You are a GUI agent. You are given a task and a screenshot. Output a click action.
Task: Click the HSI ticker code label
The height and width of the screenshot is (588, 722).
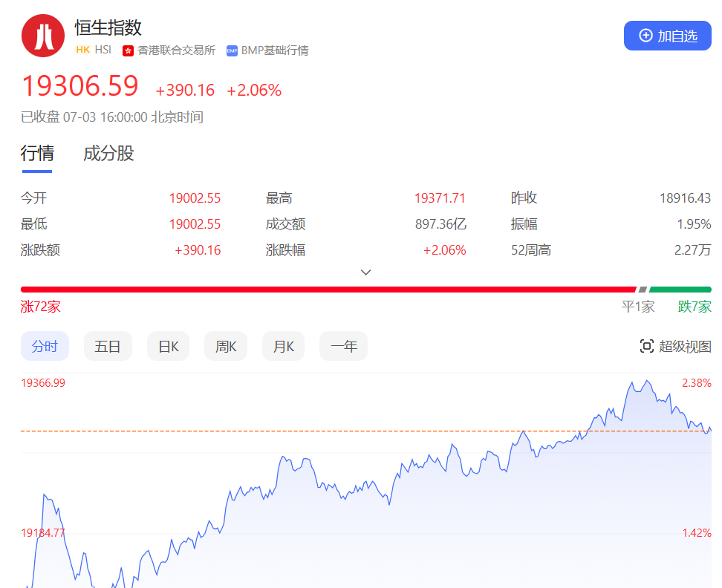coord(103,50)
